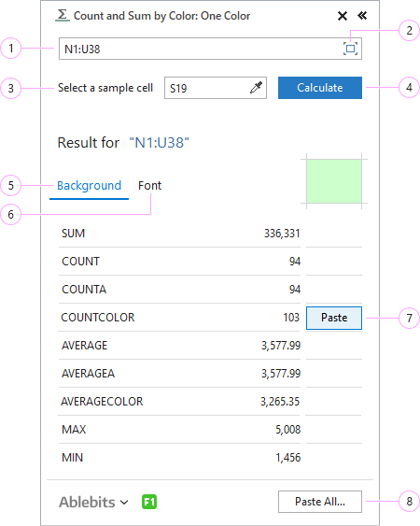This screenshot has width=420, height=526.
Task: Select the MAX row value 5,008
Action: [x=287, y=430]
